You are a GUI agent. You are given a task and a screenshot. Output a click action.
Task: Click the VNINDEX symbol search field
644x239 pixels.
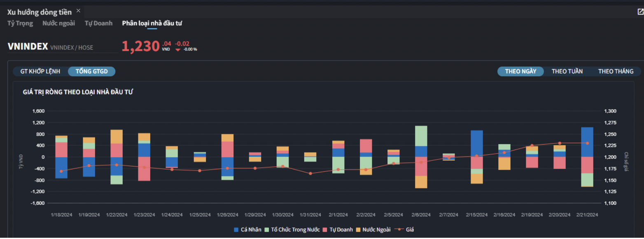click(x=63, y=47)
